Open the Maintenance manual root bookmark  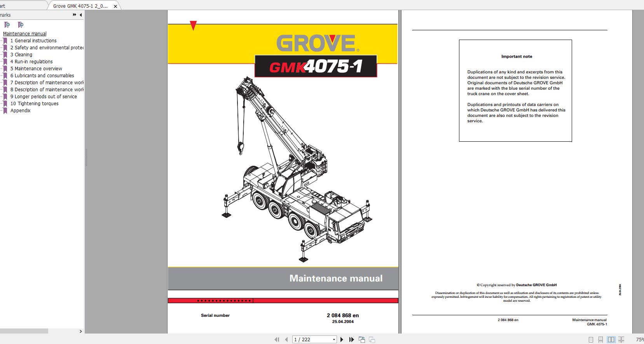click(25, 34)
